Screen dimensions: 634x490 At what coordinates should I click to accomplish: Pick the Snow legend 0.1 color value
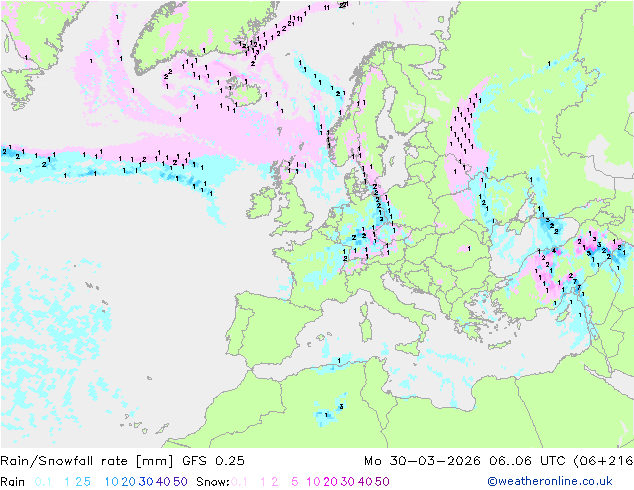(239, 482)
